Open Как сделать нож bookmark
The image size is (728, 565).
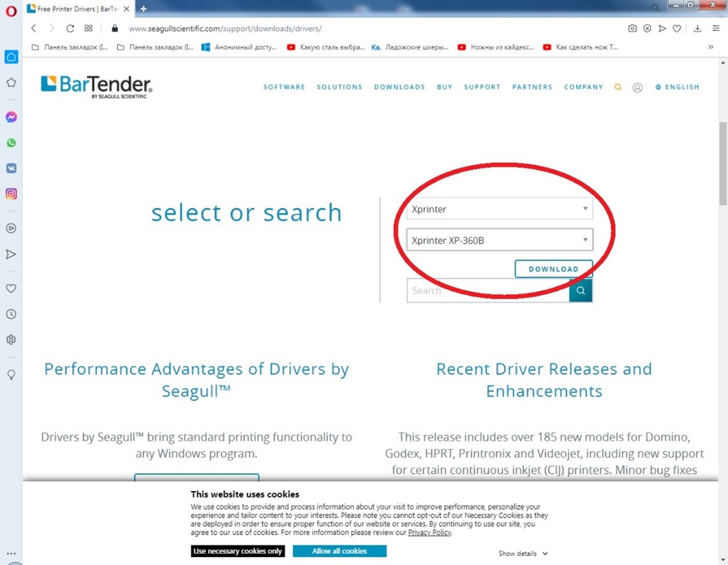[x=580, y=47]
